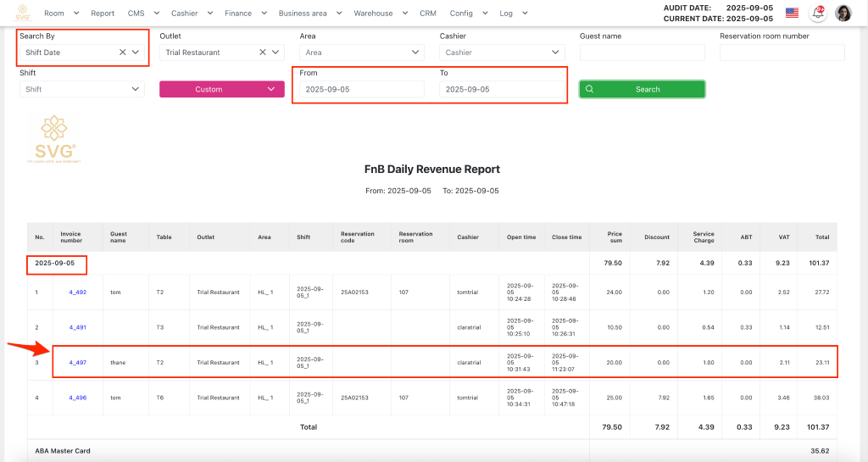Open invoice 4_497 link
The height and width of the screenshot is (462, 868).
tap(78, 363)
